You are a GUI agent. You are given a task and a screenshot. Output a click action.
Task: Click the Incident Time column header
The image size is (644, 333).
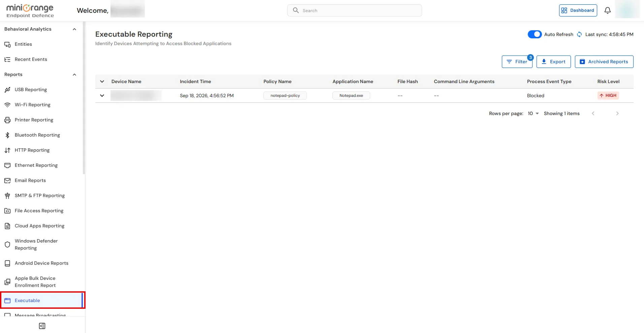[x=195, y=81]
